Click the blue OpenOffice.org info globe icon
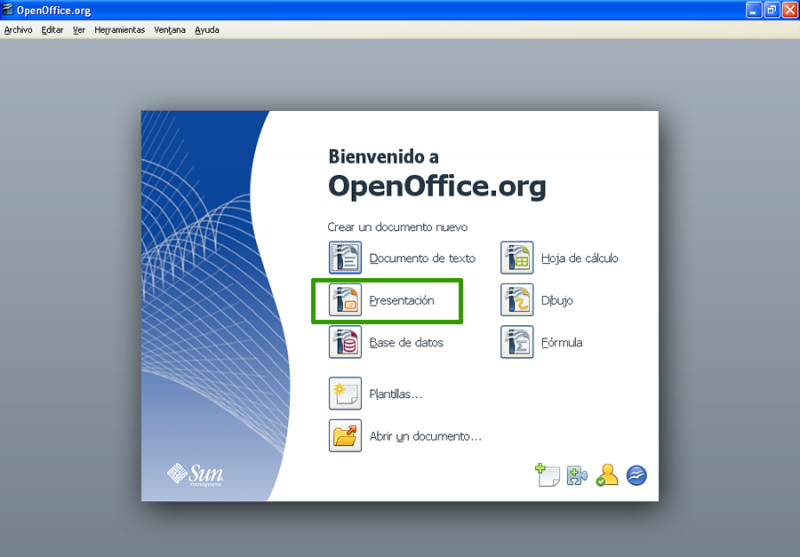Viewport: 800px width, 557px height. 637,475
